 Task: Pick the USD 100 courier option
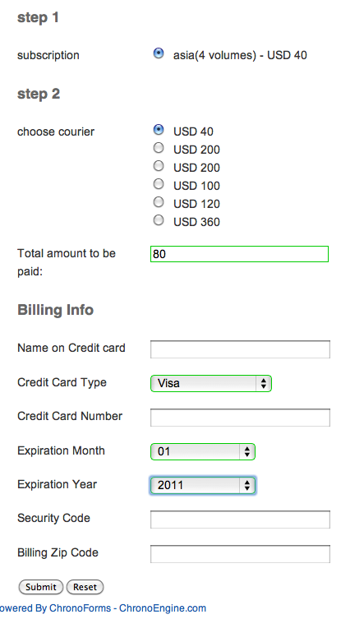coord(159,184)
